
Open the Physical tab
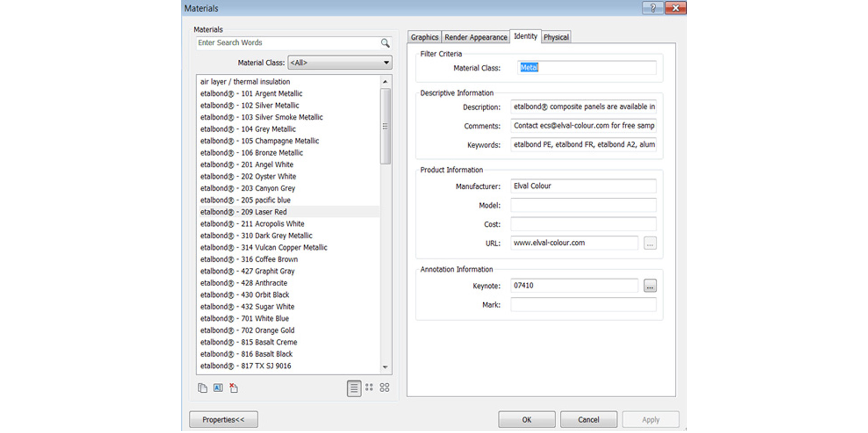coord(556,37)
